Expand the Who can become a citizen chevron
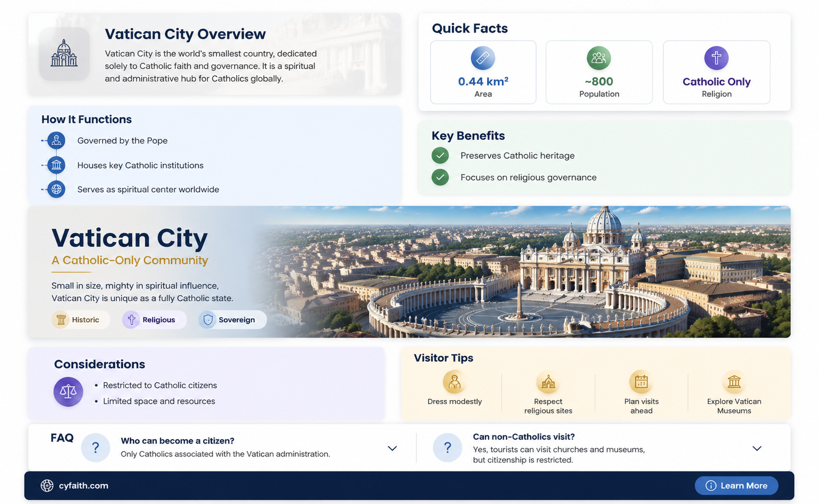The image size is (819, 504). click(x=392, y=448)
